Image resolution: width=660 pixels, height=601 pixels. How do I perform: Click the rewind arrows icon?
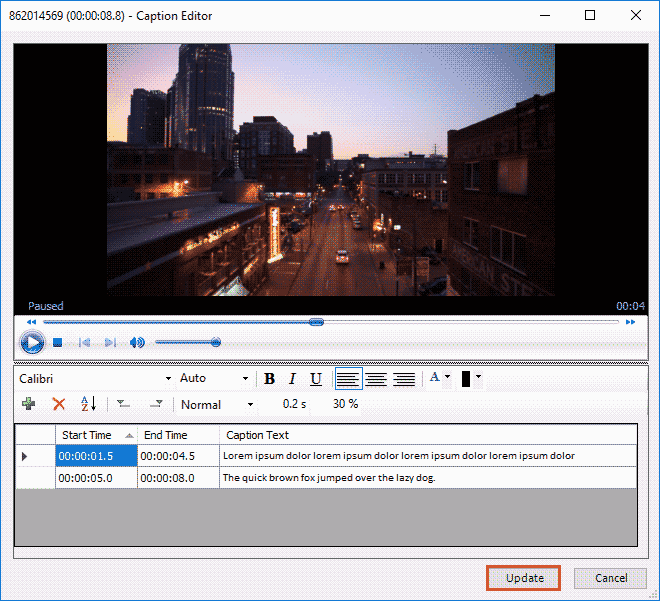(31, 322)
